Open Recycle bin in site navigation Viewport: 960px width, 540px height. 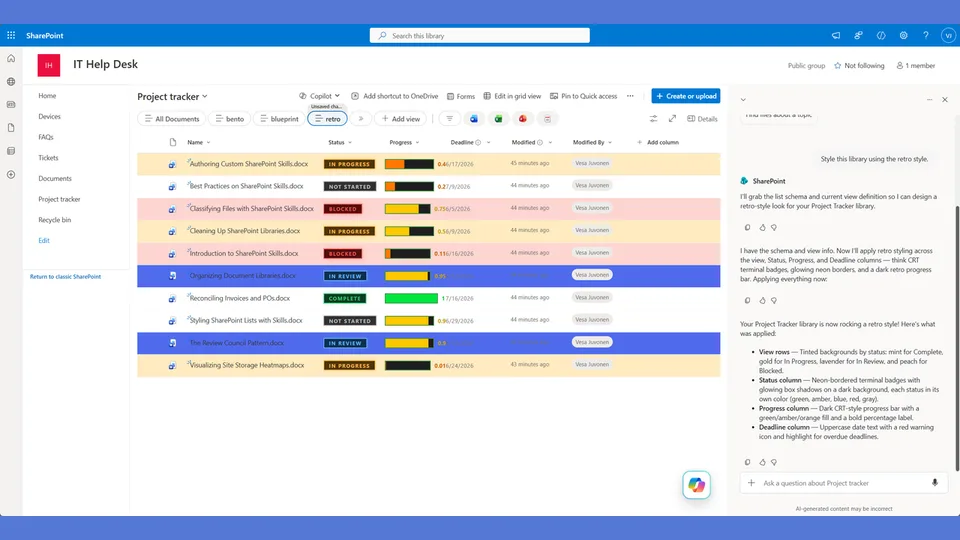[54, 220]
